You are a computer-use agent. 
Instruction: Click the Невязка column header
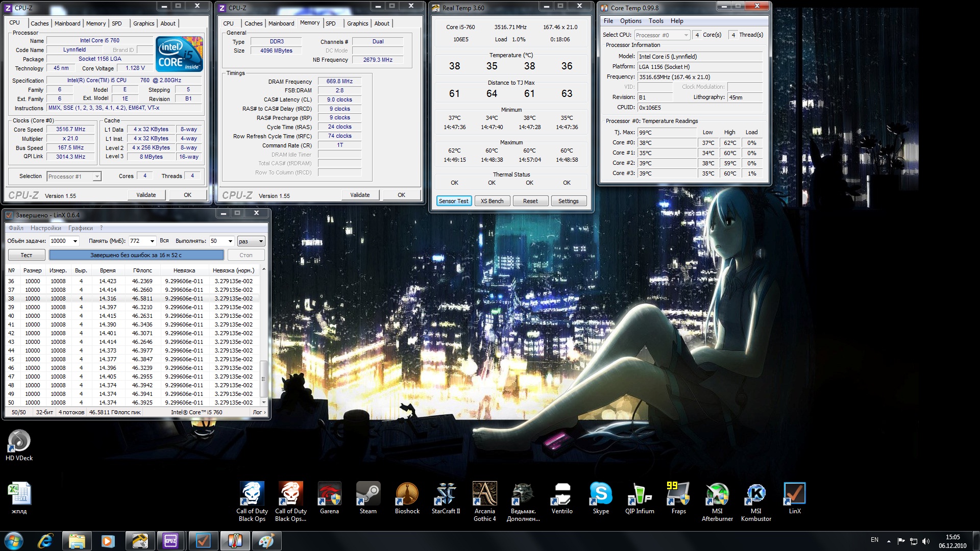pos(184,270)
